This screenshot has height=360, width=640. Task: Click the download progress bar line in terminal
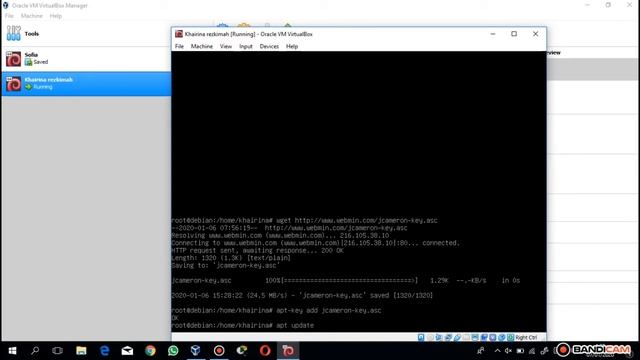[x=346, y=280]
